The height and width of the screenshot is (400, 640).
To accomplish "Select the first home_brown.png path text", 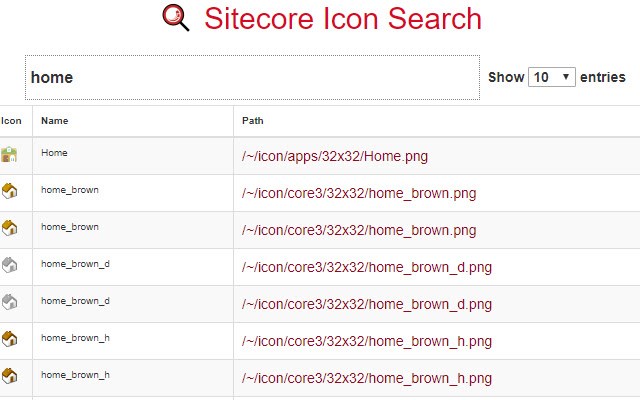I will tap(361, 193).
